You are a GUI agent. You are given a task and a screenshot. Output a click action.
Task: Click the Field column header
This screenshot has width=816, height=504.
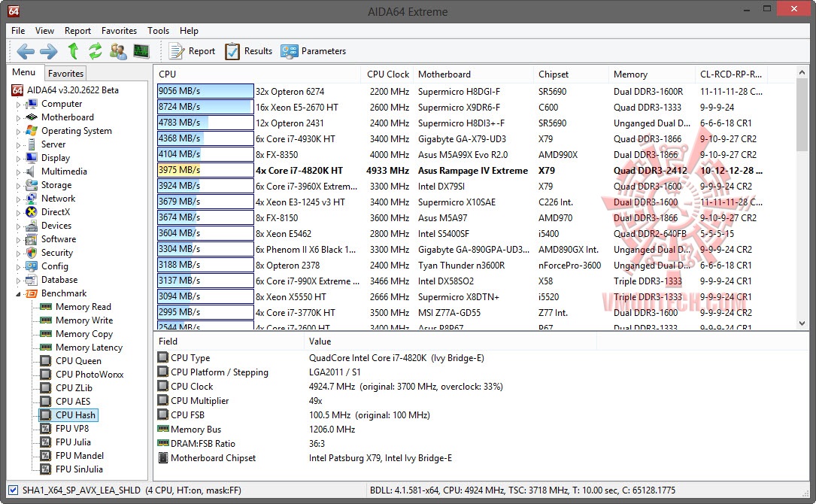click(x=229, y=341)
